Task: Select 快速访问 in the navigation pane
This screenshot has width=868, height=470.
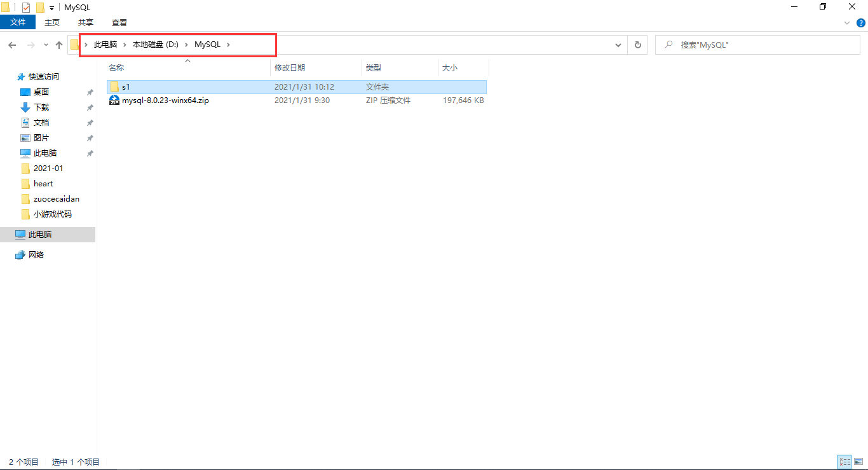Action: pyautogui.click(x=44, y=76)
